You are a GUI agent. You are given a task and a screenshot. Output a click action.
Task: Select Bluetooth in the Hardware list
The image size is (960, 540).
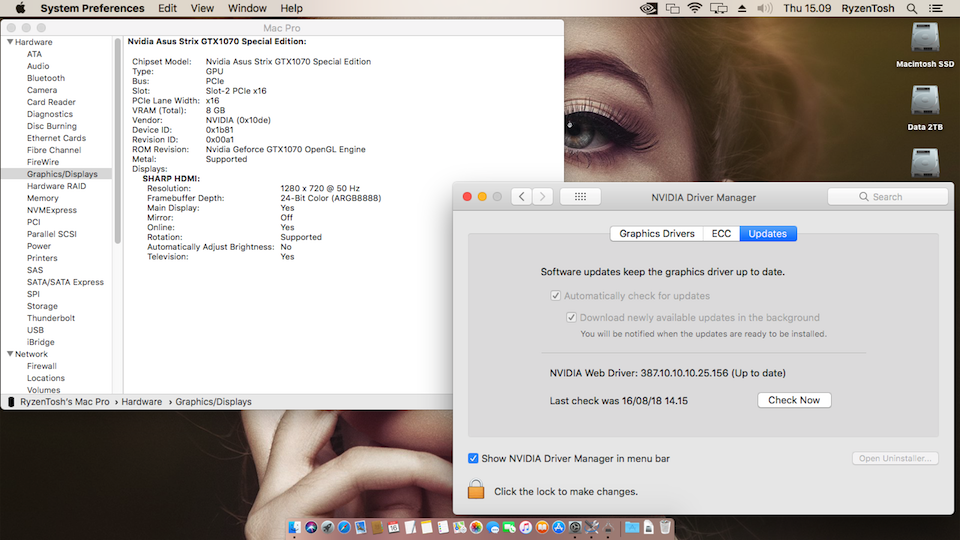click(46, 78)
